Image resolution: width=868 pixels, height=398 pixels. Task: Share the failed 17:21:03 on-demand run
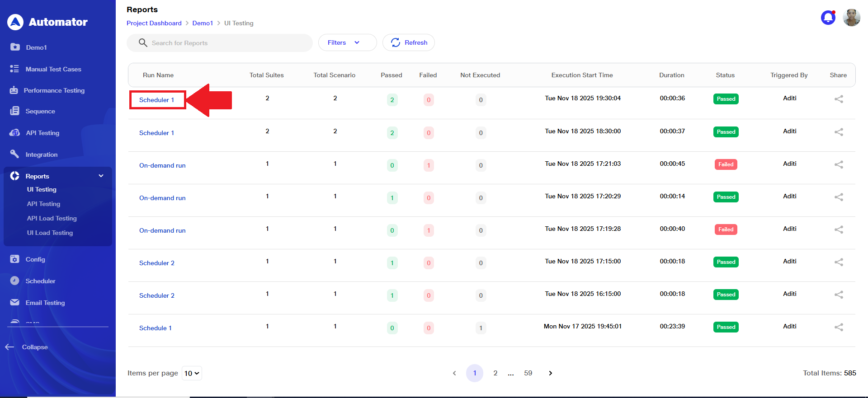pos(839,165)
